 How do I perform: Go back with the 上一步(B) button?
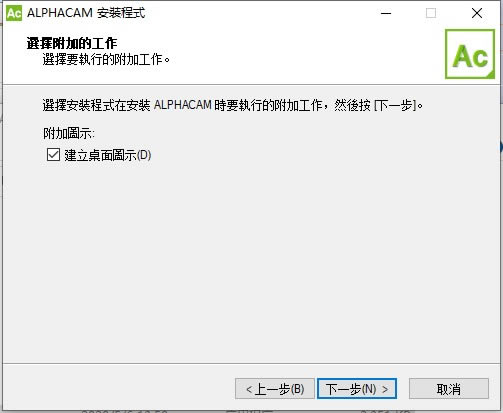pyautogui.click(x=275, y=389)
